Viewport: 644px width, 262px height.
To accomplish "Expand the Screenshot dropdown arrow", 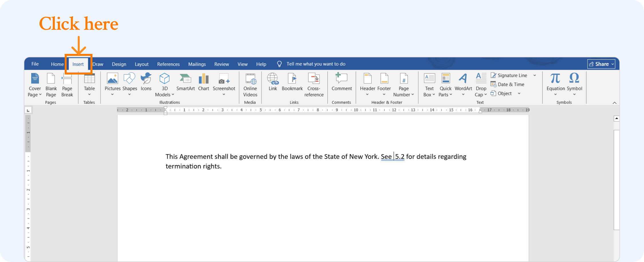I will click(224, 95).
